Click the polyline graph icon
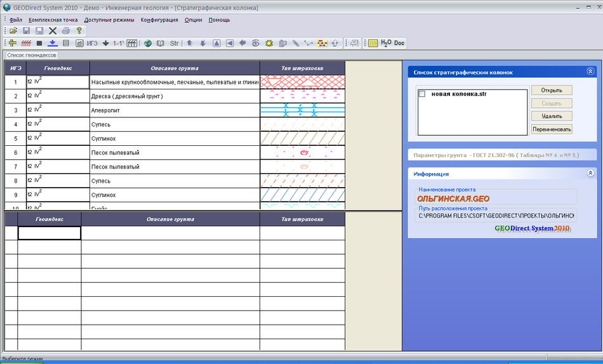This screenshot has height=364, width=603. (x=308, y=43)
